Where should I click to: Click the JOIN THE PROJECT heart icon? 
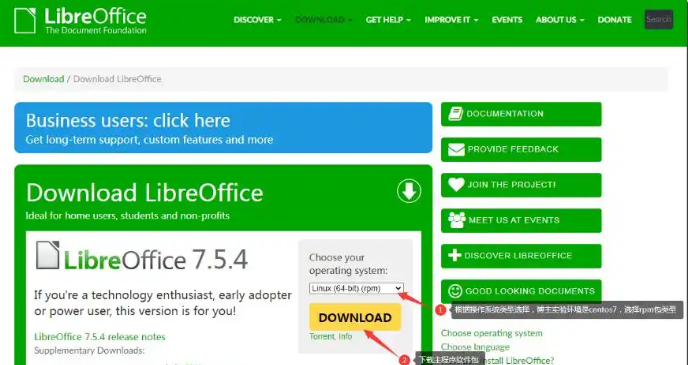(x=456, y=185)
